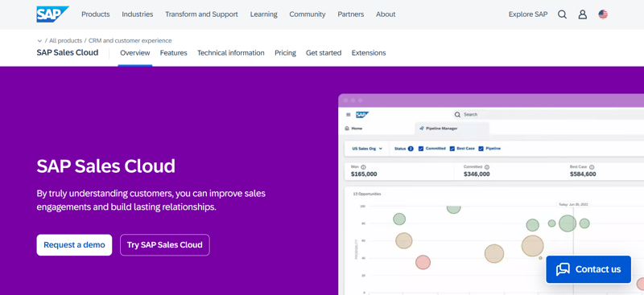Click the $165,000 Won value
The image size is (644, 295).
pos(364,174)
